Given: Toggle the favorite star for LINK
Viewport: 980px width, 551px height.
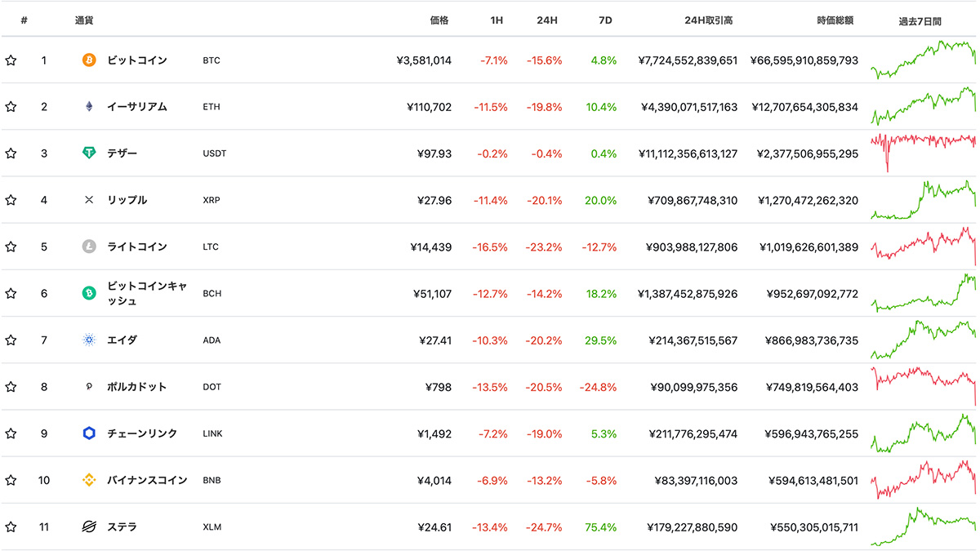Looking at the screenshot, I should click(11, 433).
